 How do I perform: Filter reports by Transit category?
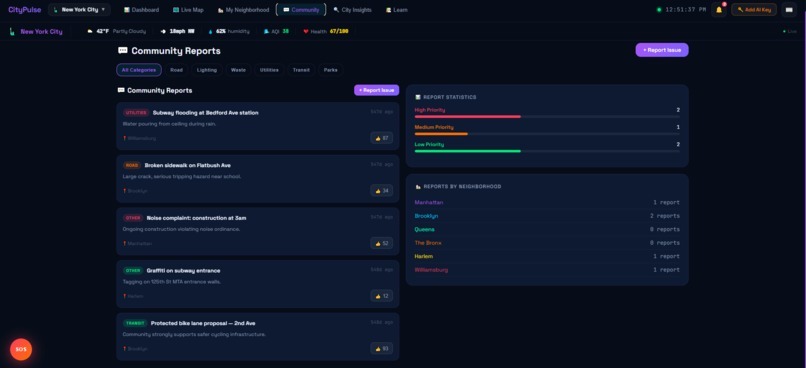(301, 70)
